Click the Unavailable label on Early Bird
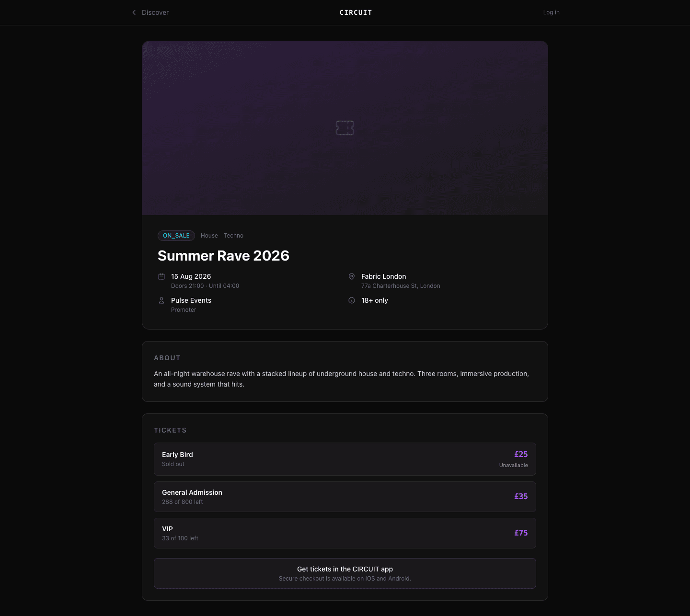 click(x=514, y=465)
